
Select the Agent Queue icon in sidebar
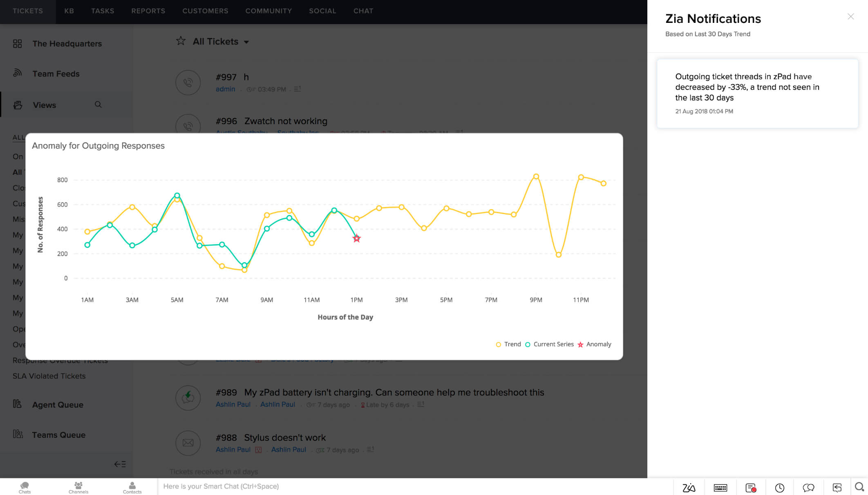coord(17,404)
